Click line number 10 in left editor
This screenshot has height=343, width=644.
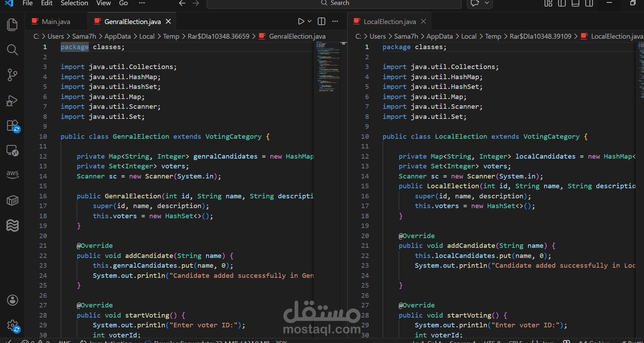(43, 137)
